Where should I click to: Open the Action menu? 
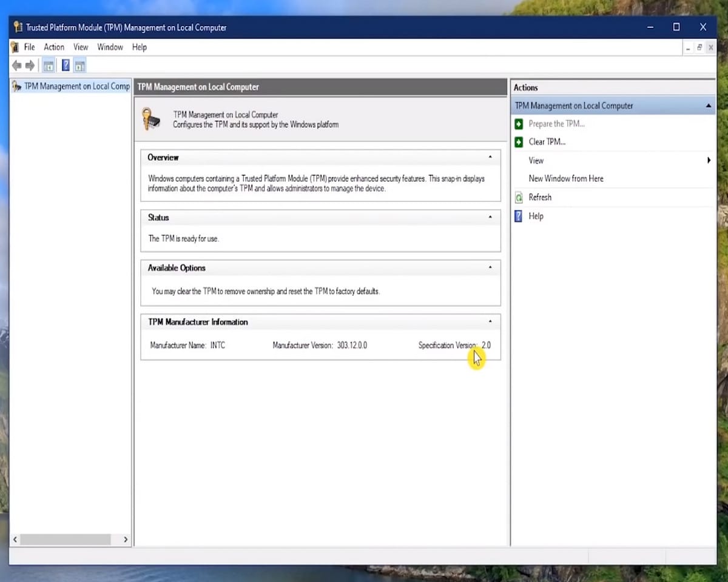point(54,47)
